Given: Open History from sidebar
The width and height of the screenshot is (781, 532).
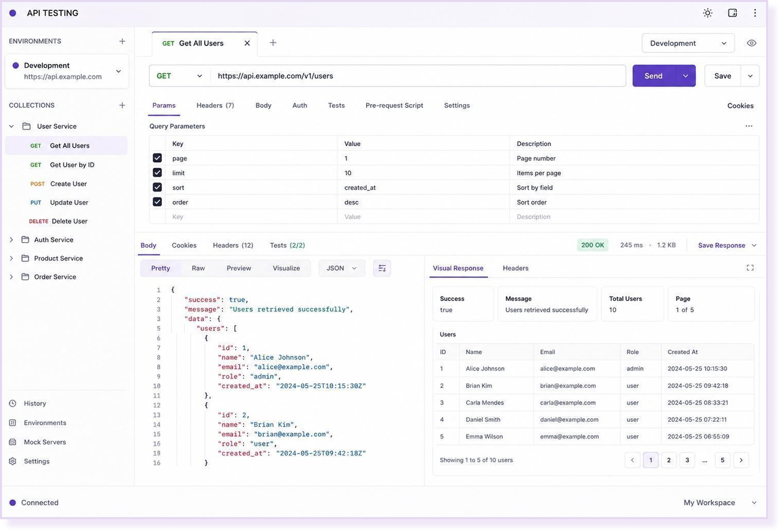Looking at the screenshot, I should (x=28, y=403).
